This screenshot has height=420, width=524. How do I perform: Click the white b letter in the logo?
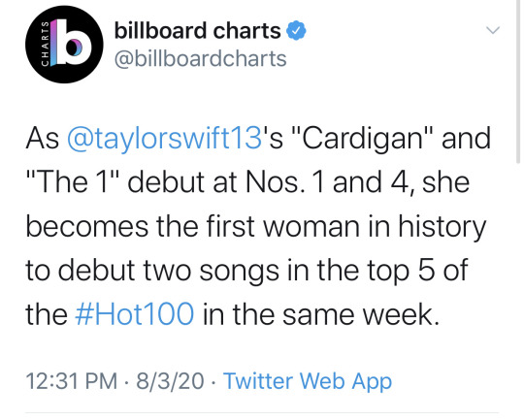pyautogui.click(x=74, y=42)
